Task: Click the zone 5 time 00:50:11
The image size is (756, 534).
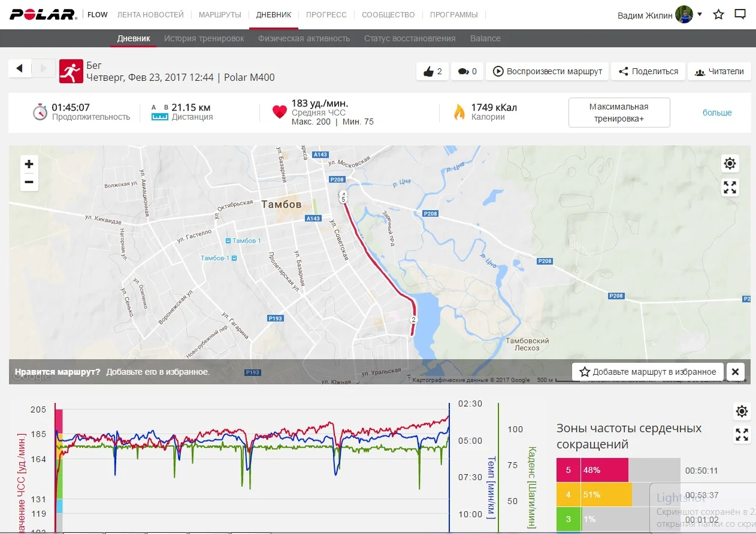Action: tap(701, 471)
